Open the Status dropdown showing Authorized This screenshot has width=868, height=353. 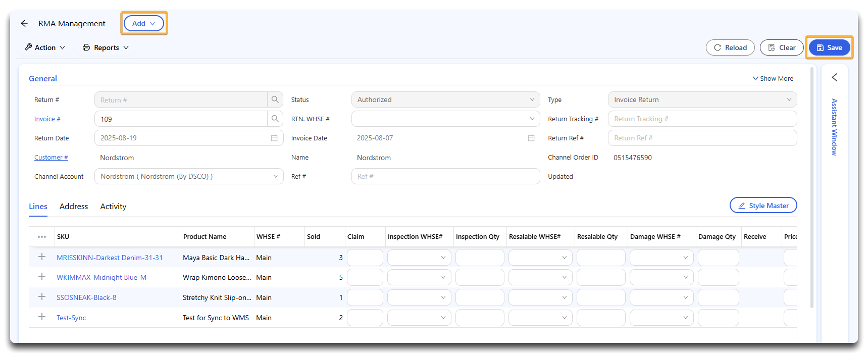pyautogui.click(x=446, y=99)
